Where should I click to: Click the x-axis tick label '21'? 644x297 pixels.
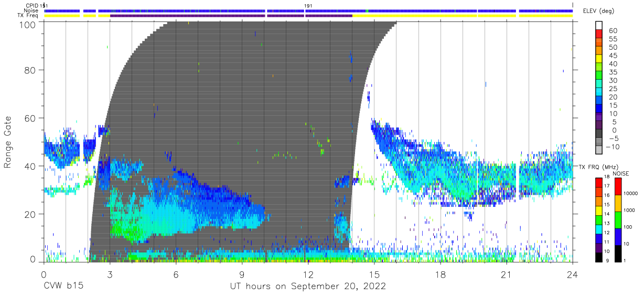pyautogui.click(x=507, y=274)
